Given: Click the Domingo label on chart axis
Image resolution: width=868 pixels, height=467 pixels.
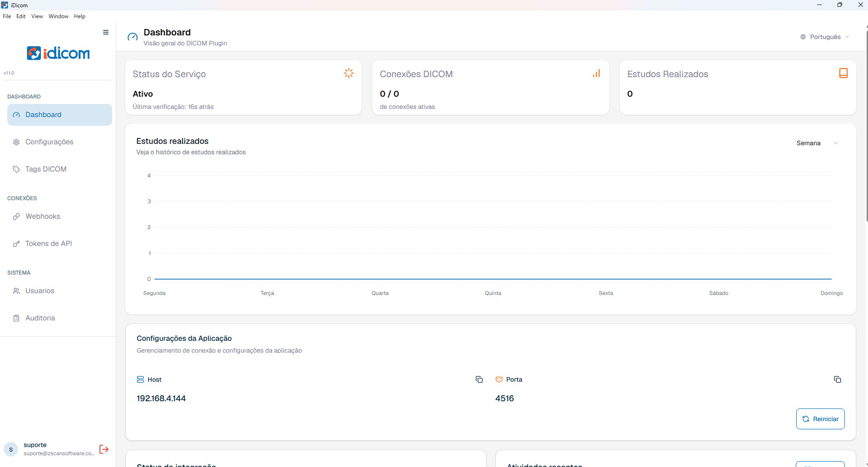Looking at the screenshot, I should click(x=832, y=293).
